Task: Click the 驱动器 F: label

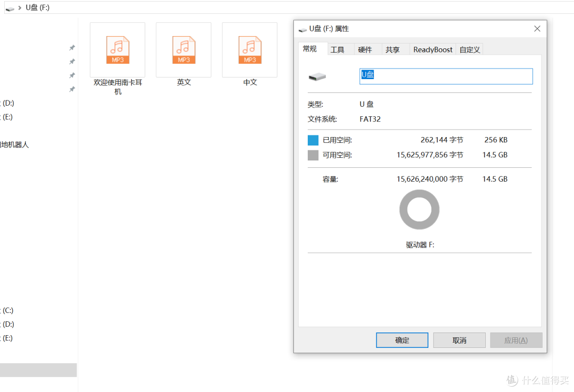Action: (420, 245)
